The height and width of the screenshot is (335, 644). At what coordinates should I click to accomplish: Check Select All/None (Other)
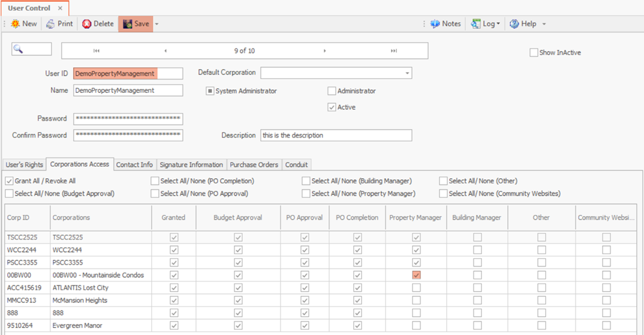443,181
